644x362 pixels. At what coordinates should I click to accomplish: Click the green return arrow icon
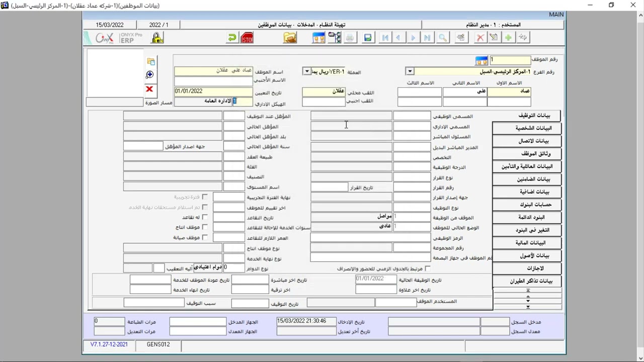[231, 38]
